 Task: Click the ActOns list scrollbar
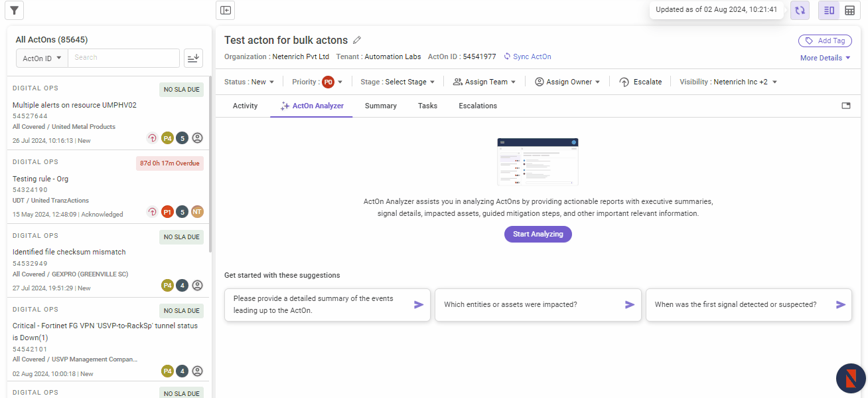(210, 164)
